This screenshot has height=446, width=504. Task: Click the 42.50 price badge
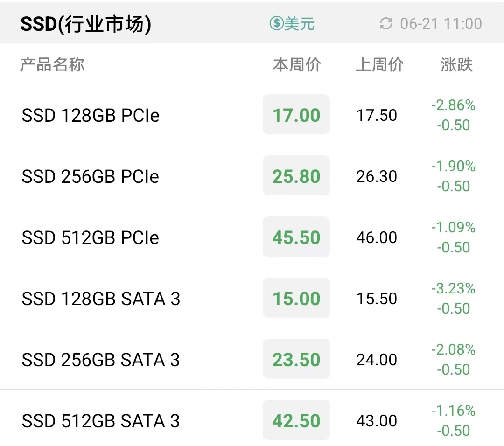296,420
